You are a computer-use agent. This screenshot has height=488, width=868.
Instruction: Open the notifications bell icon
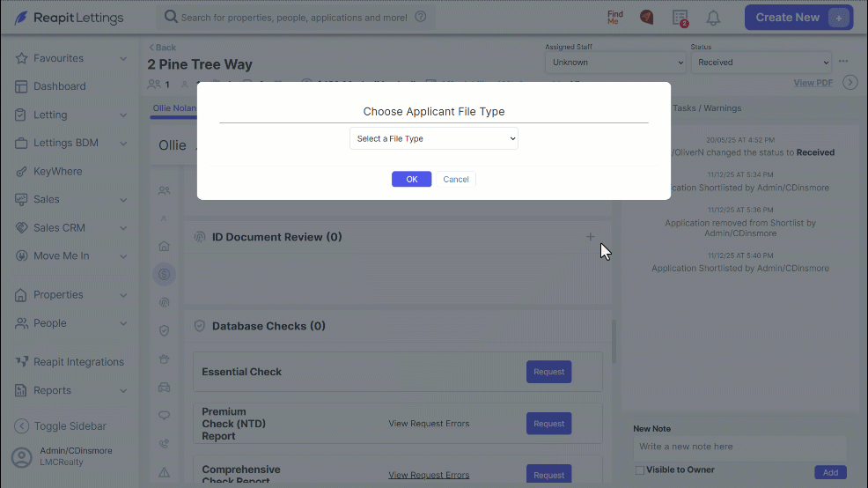[x=713, y=18]
